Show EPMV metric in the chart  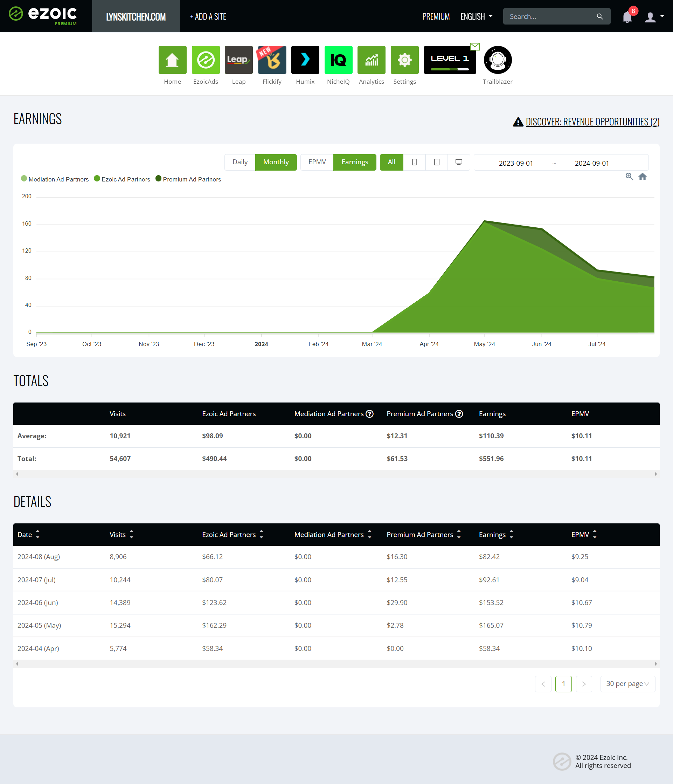pos(317,162)
